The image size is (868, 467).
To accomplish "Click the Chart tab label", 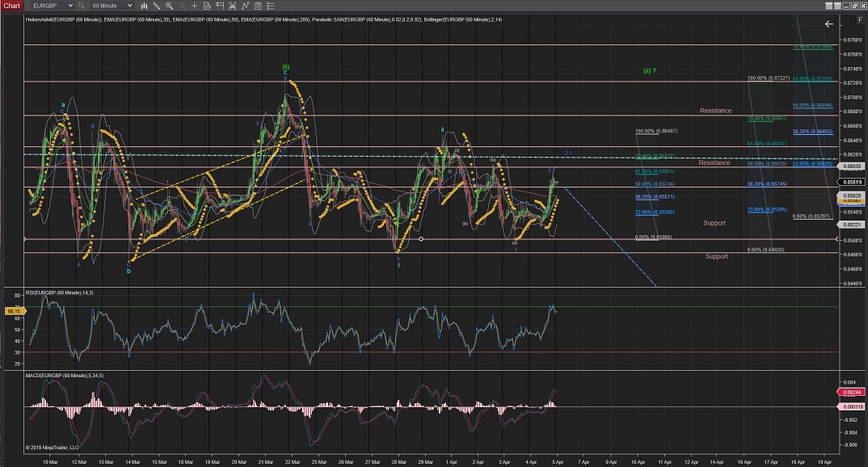I will pos(13,6).
